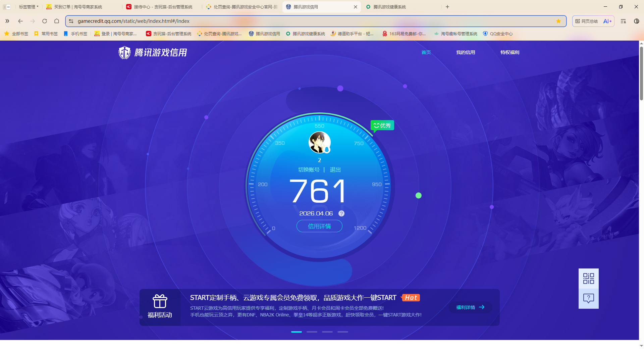The height and width of the screenshot is (349, 644).
Task: Open the 标签管理 dropdown
Action: (28, 6)
